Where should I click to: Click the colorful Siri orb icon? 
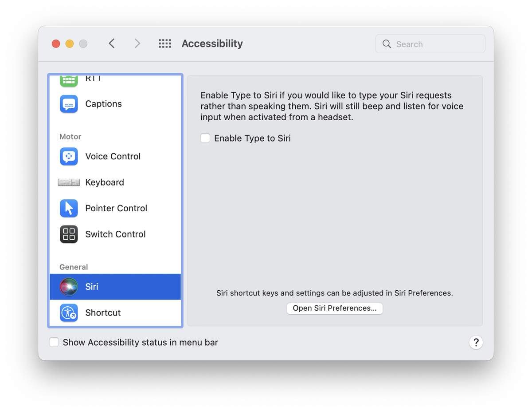coord(69,286)
